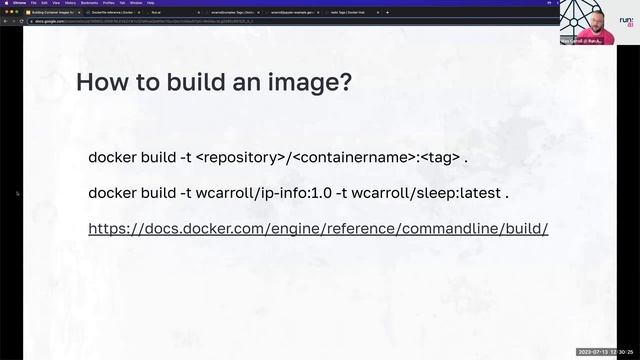Open the History menu
Viewport: 640px width, 360px height.
(x=70, y=3)
